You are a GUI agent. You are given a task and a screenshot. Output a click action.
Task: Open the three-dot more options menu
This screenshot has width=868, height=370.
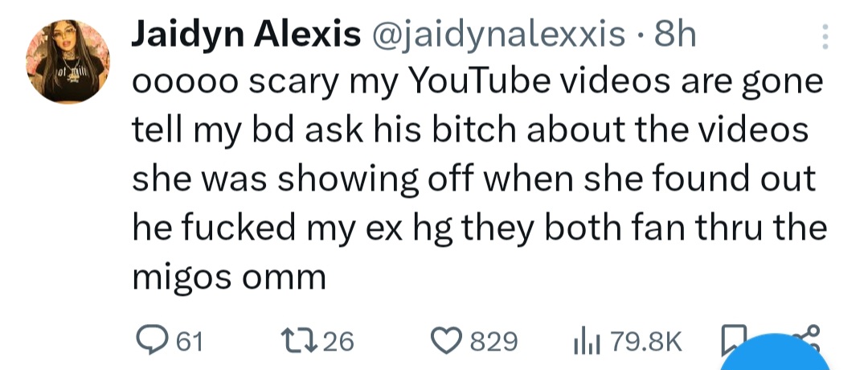coord(825,36)
